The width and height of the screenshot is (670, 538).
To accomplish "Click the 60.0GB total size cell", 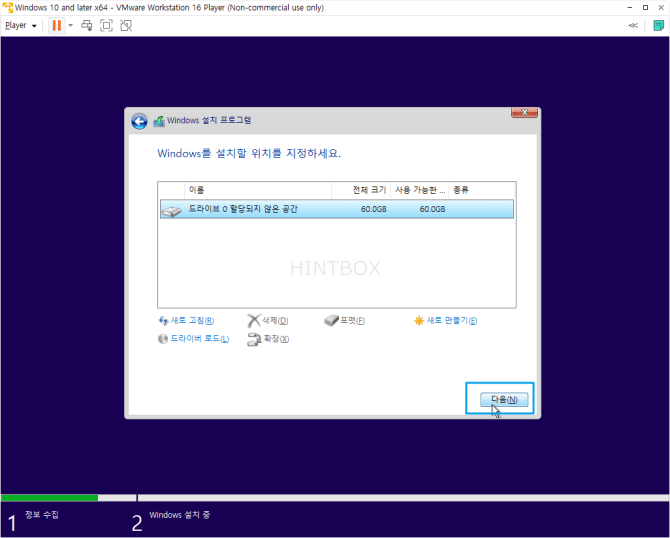I will pos(373,209).
